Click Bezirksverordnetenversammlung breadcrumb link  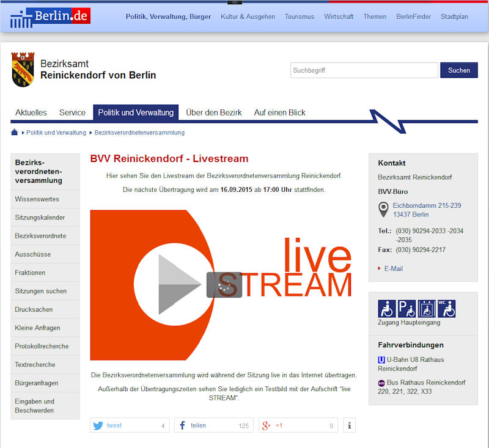pos(139,133)
